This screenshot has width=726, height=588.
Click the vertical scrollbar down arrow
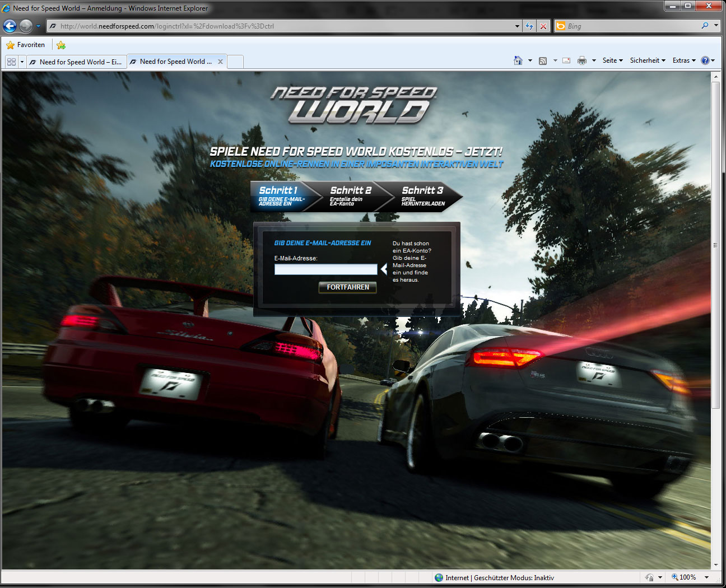(x=715, y=564)
